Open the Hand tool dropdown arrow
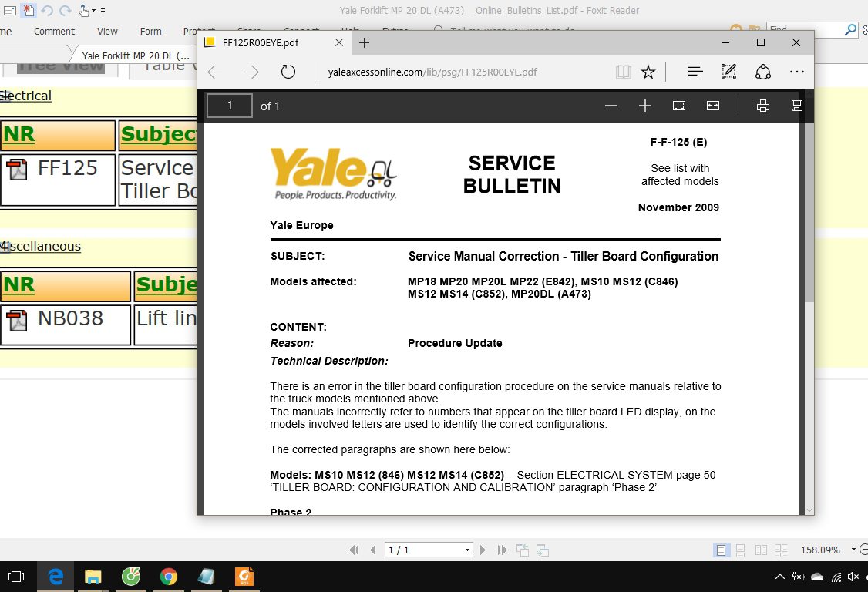This screenshot has width=868, height=592. 93,11
